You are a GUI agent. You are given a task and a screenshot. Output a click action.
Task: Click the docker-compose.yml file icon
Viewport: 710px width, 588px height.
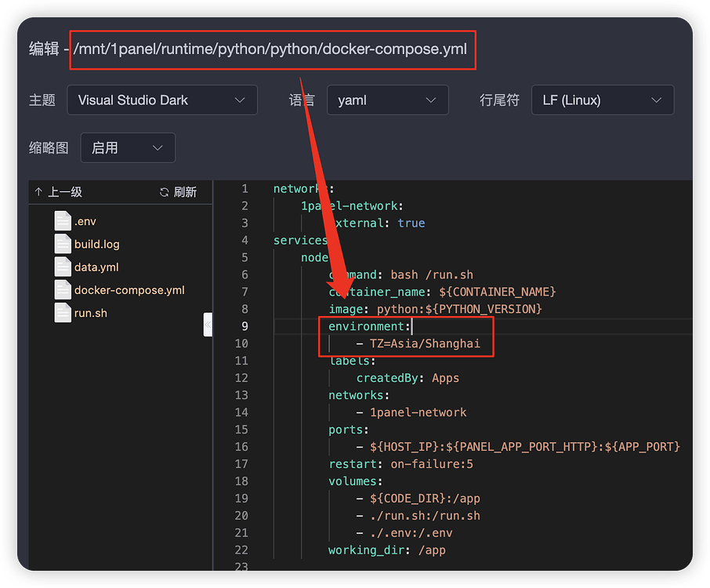coord(63,290)
